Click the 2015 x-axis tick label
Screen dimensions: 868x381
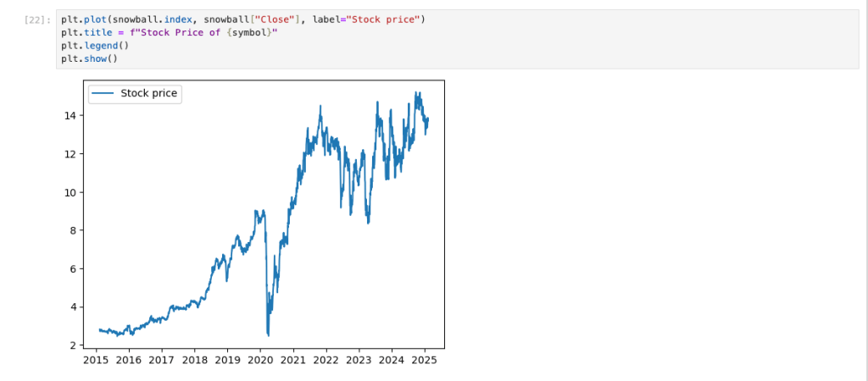[x=96, y=360]
